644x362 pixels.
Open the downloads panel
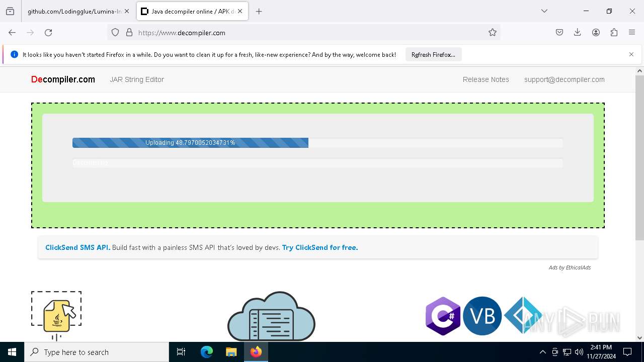578,32
